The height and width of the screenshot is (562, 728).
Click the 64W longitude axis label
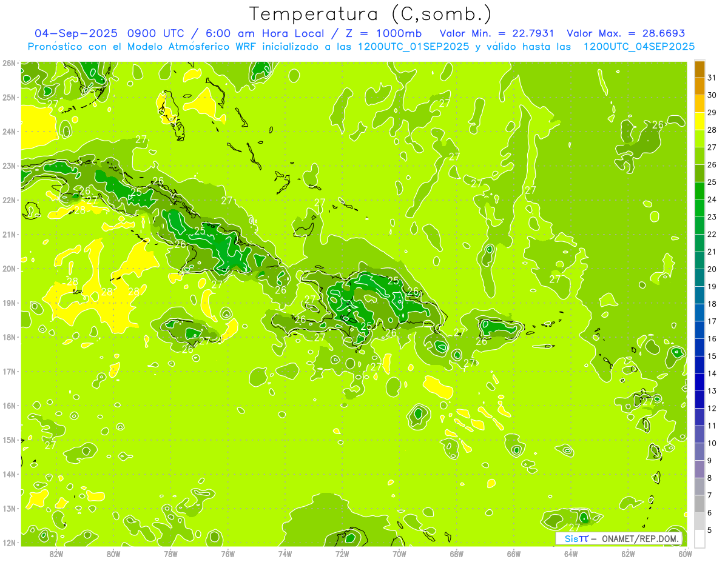click(571, 554)
